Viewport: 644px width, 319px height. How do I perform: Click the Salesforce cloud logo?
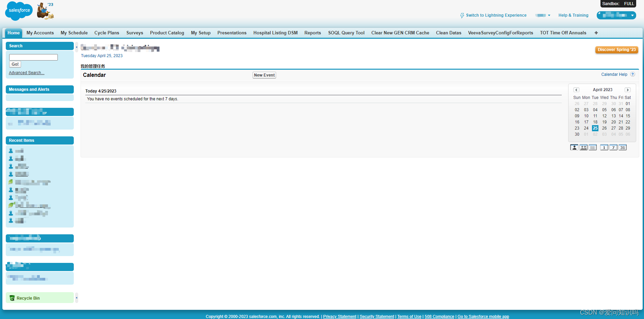[19, 11]
